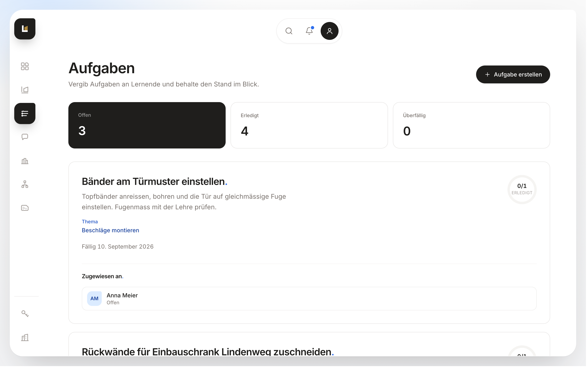588x371 pixels.
Task: Select the 'Erledigt' status card
Action: pyautogui.click(x=309, y=125)
